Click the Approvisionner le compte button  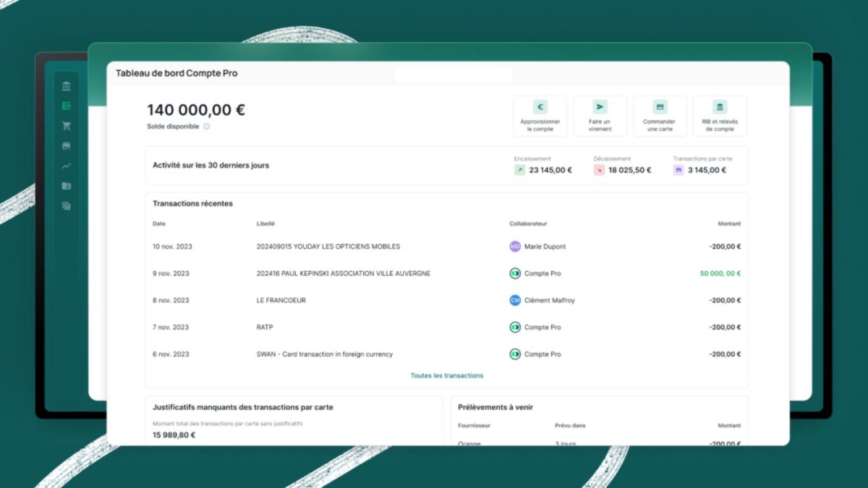[540, 116]
